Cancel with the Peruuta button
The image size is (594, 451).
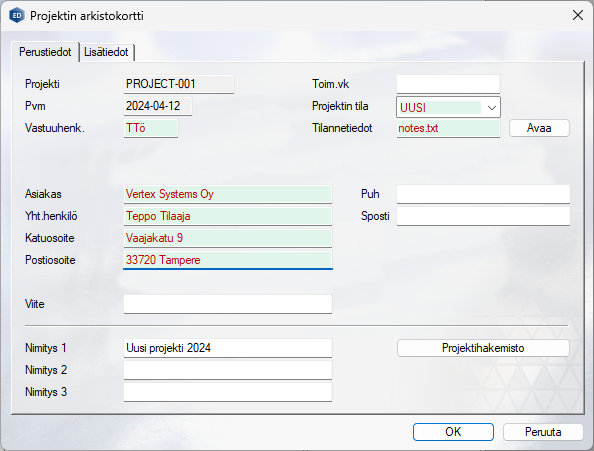[543, 432]
